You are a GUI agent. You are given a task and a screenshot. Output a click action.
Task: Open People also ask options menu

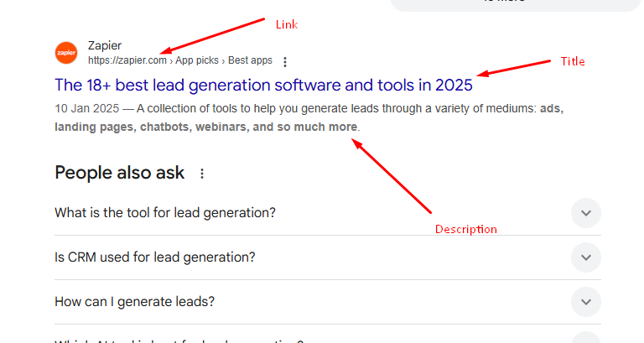click(201, 174)
